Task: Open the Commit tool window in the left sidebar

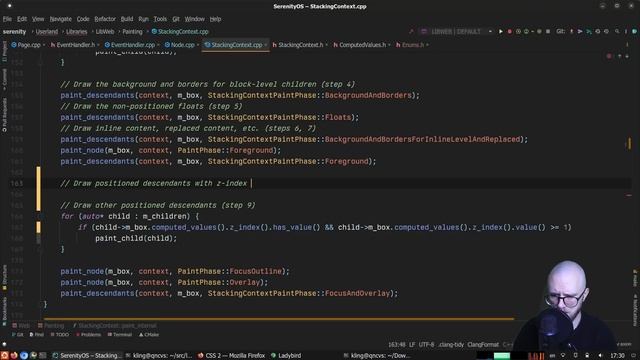Action: click(4, 80)
